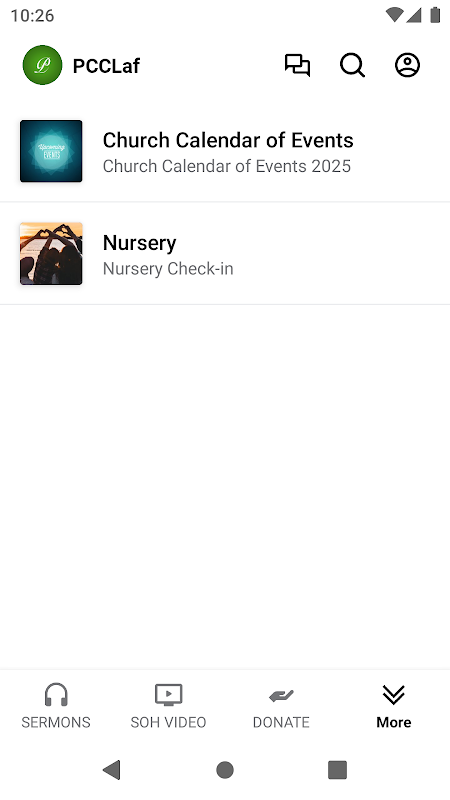Tap the SOH Video screen icon
Image resolution: width=450 pixels, height=800 pixels.
[x=168, y=695]
